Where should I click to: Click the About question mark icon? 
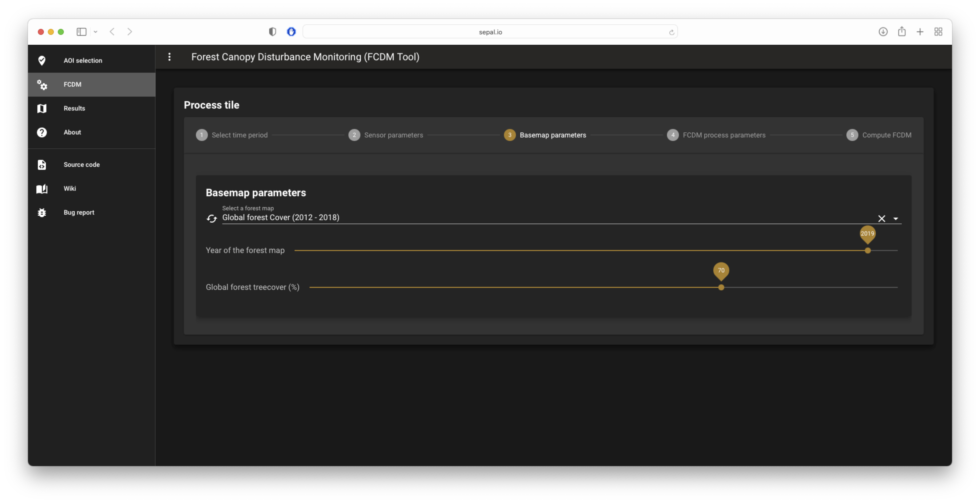tap(42, 132)
